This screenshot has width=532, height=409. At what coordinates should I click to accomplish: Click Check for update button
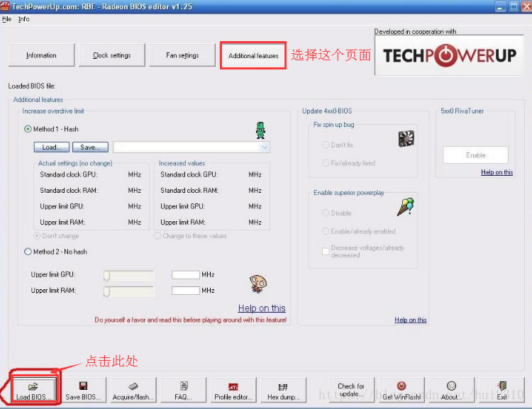pos(351,390)
